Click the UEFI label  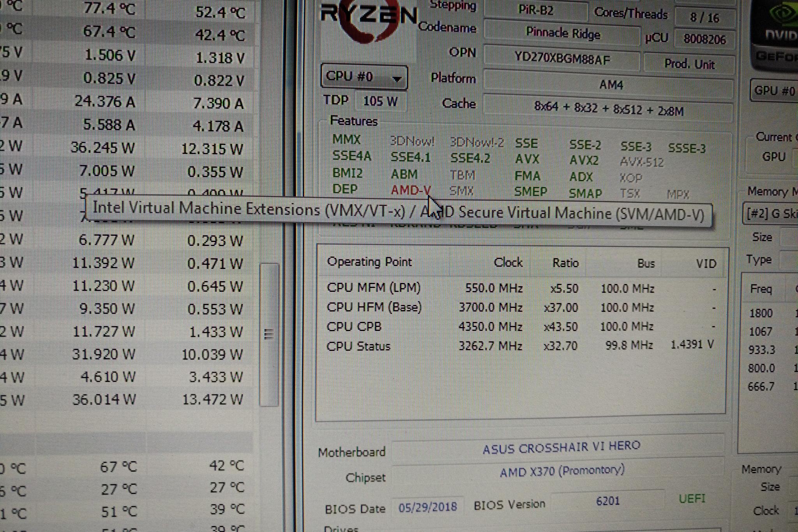[x=692, y=499]
